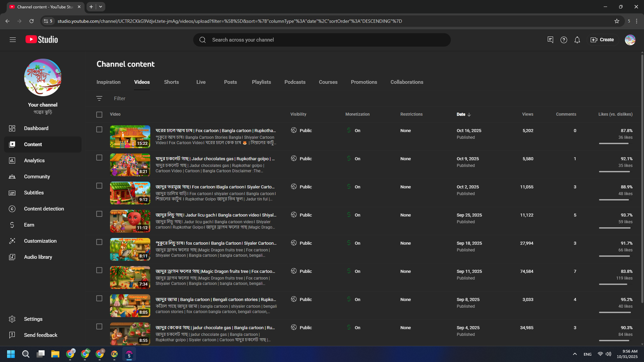The height and width of the screenshot is (362, 644).
Task: Click the hamburger menu icon beside Studio
Action: click(13, 40)
